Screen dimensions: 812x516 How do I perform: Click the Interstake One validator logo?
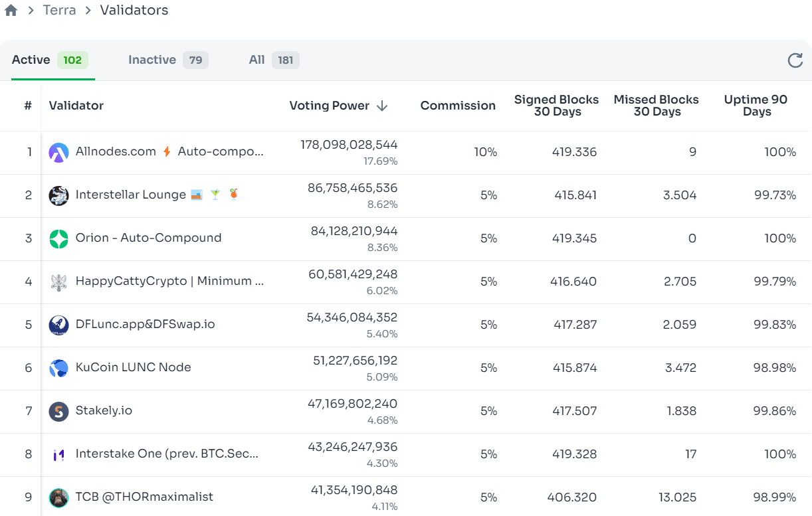click(58, 454)
